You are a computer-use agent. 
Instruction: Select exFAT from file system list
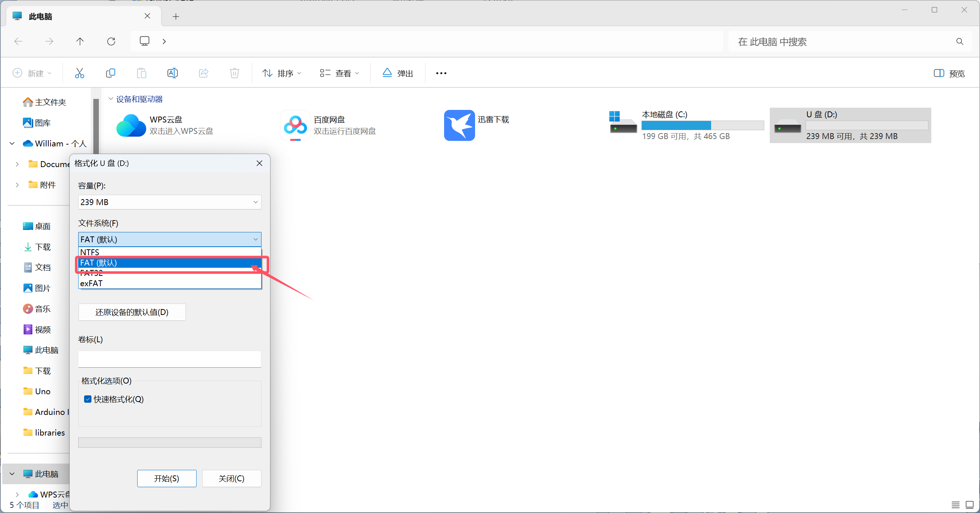coord(91,283)
